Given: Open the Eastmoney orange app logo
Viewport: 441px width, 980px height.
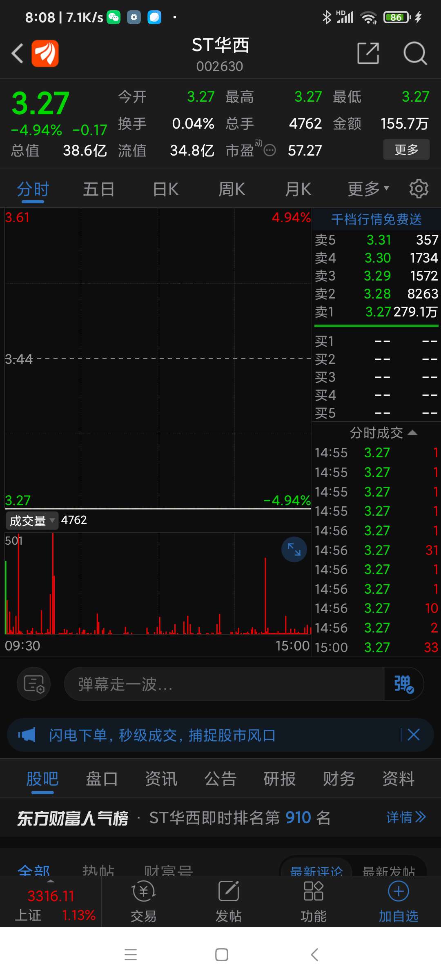Looking at the screenshot, I should click(x=45, y=53).
